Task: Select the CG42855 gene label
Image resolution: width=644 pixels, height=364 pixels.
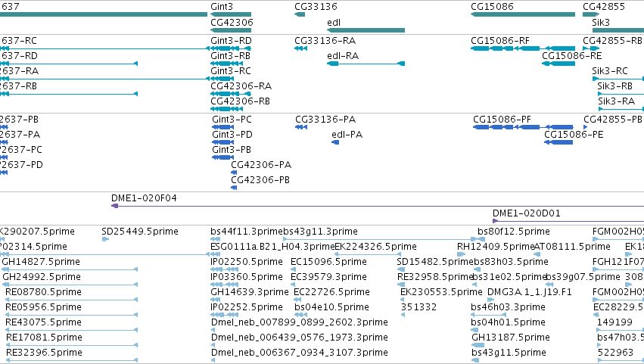Action: [604, 7]
